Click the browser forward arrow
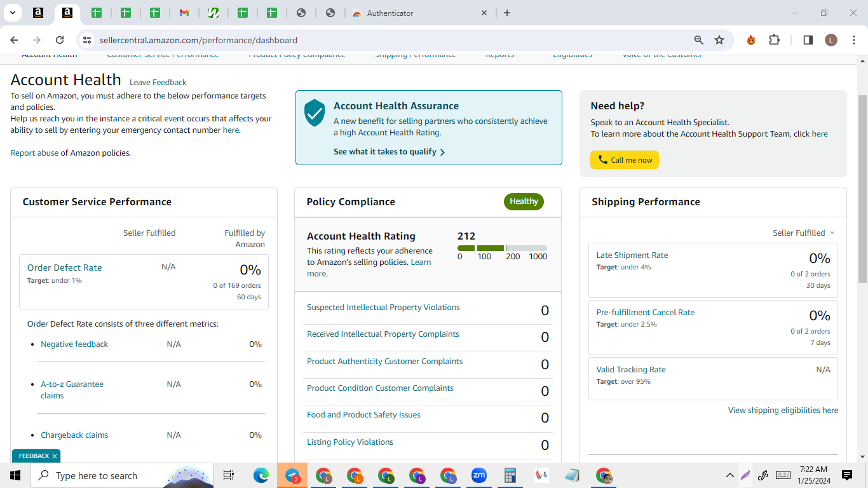 (37, 40)
